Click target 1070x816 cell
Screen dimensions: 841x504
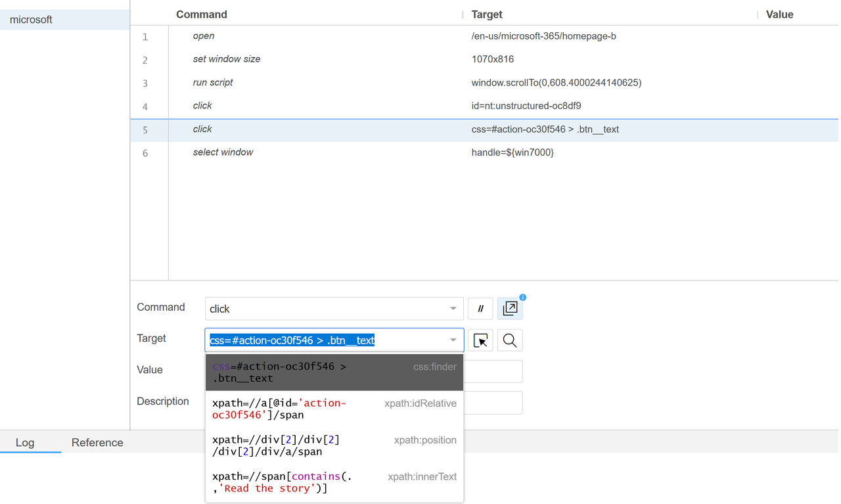(x=493, y=59)
